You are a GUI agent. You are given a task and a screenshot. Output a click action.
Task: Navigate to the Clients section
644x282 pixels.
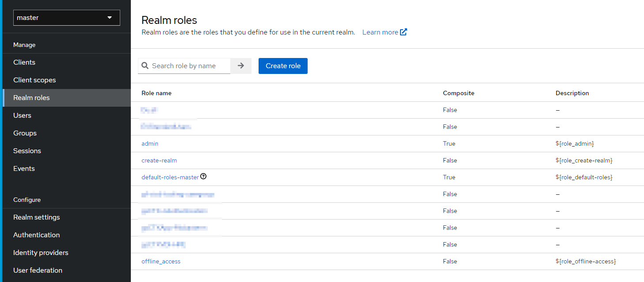(24, 62)
